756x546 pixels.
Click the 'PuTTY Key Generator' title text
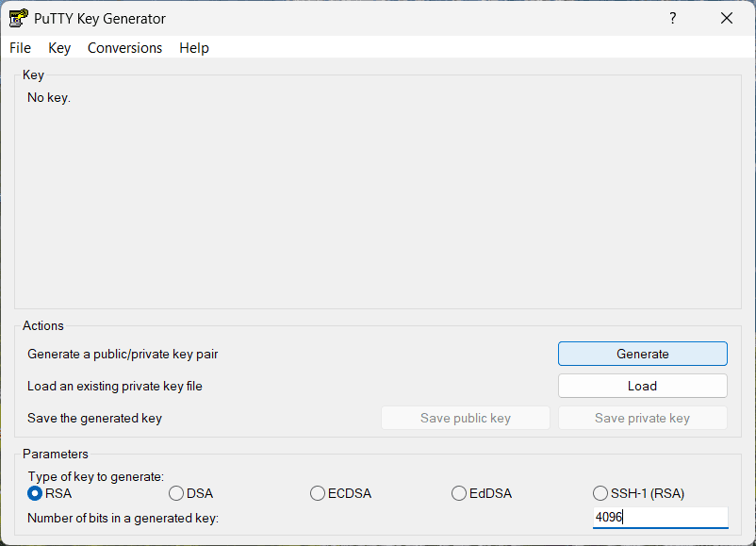[100, 19]
